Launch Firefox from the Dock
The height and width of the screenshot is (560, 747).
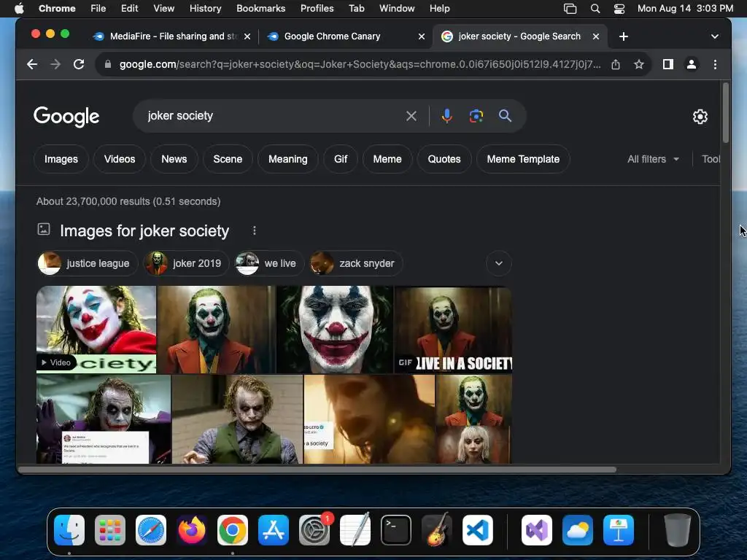pos(192,530)
